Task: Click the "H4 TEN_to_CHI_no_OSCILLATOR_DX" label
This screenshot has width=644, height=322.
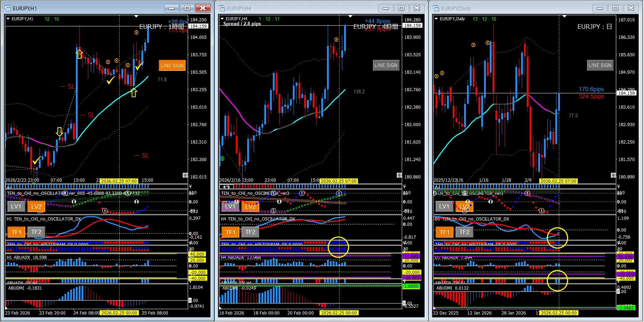Action: pyautogui.click(x=258, y=219)
